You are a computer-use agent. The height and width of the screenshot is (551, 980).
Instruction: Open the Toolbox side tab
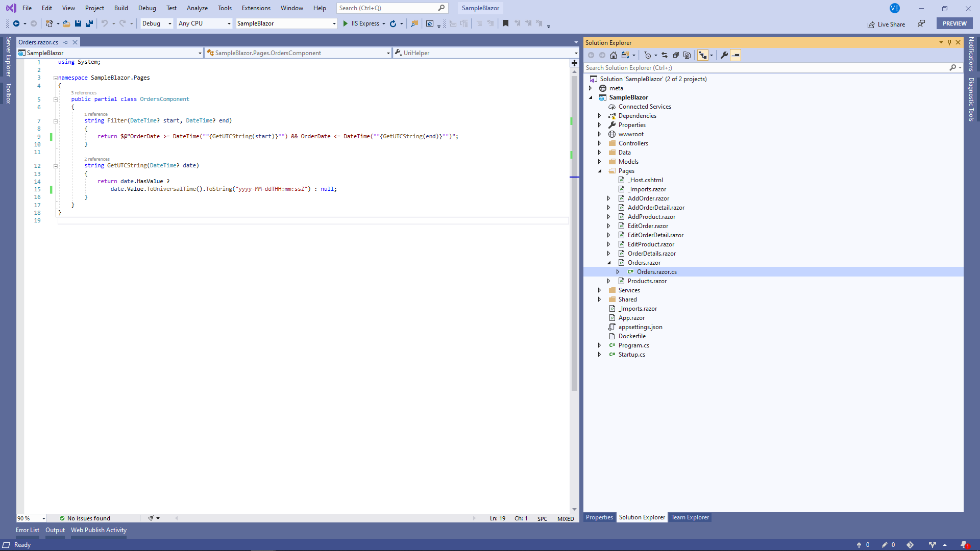click(x=8, y=93)
